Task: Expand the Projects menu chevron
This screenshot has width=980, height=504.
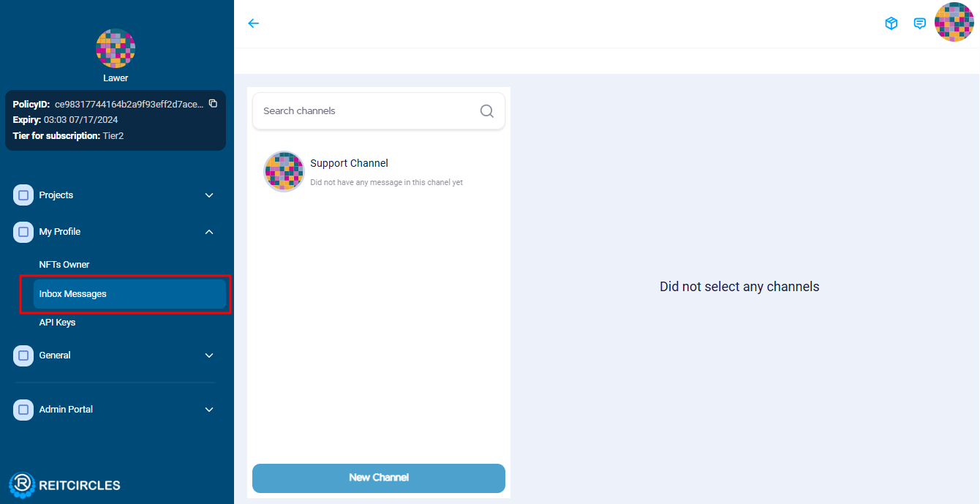Action: (x=209, y=195)
